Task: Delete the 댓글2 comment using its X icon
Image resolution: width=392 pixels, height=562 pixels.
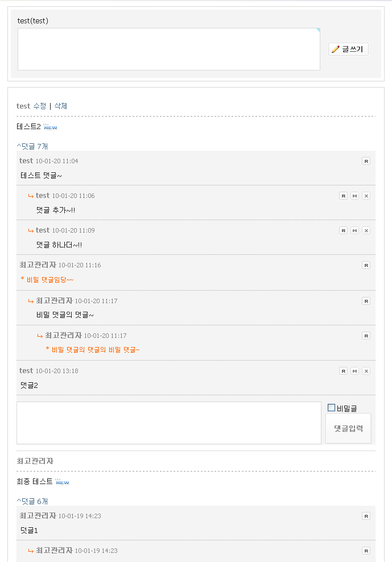Action: pyautogui.click(x=366, y=371)
